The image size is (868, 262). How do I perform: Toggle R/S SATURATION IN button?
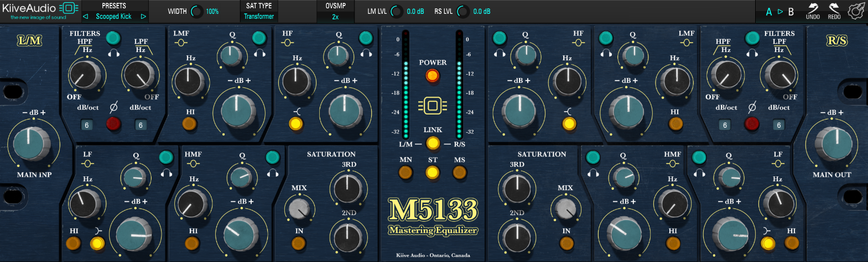(x=566, y=243)
